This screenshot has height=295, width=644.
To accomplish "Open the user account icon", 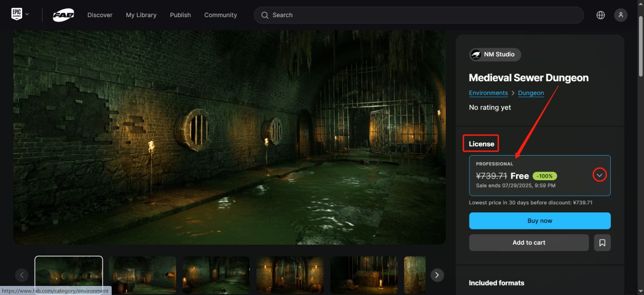I will click(x=621, y=15).
